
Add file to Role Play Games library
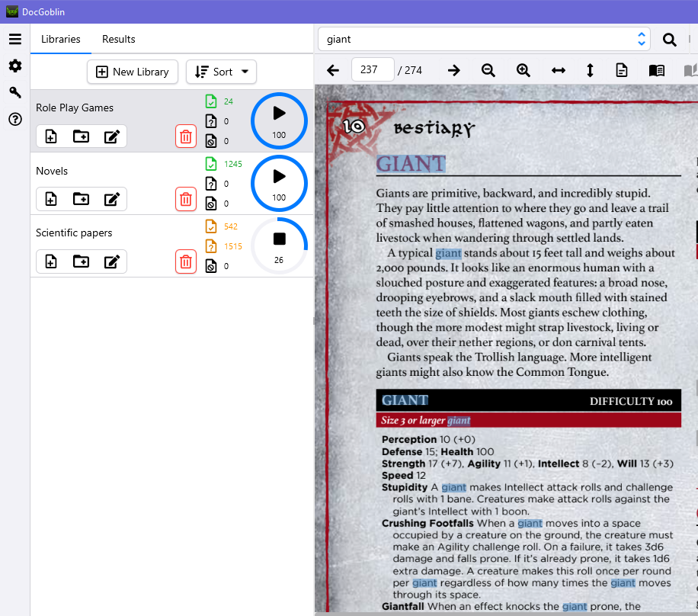point(51,136)
